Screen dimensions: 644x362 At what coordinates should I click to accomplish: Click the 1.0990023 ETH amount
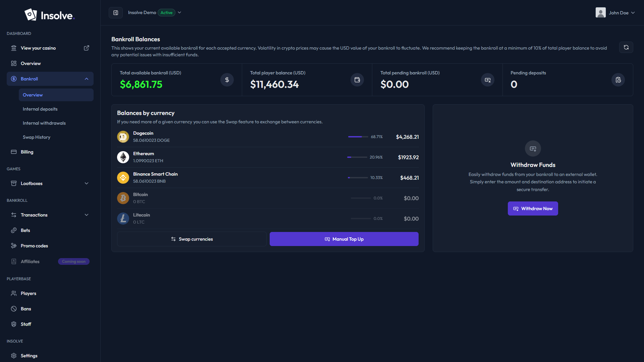click(x=148, y=161)
